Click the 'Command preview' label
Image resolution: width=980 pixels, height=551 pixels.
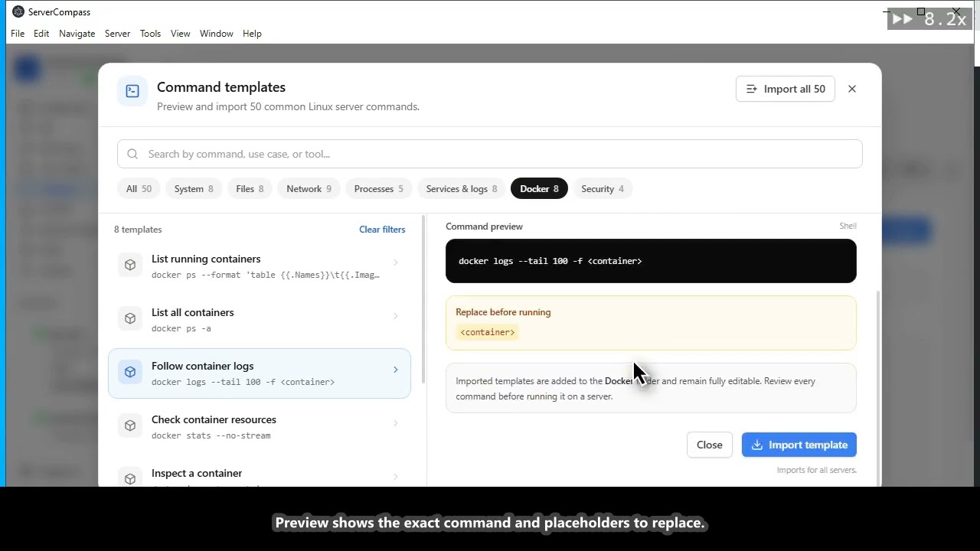(484, 227)
